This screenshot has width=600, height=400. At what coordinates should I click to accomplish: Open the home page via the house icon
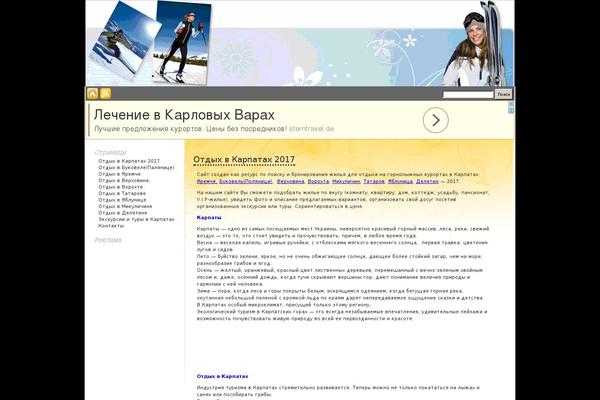93,94
